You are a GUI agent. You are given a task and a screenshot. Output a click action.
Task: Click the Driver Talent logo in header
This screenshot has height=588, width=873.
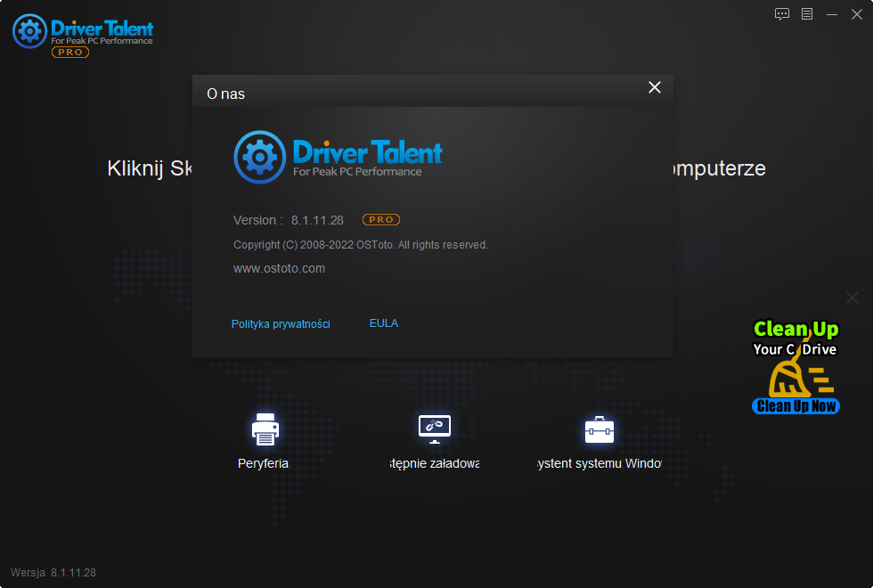pos(82,31)
